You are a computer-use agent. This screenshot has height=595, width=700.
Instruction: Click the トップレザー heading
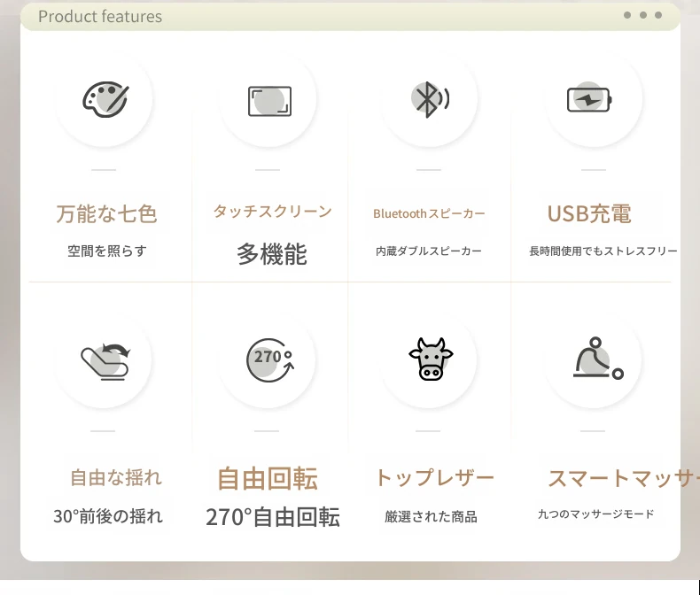click(x=434, y=478)
